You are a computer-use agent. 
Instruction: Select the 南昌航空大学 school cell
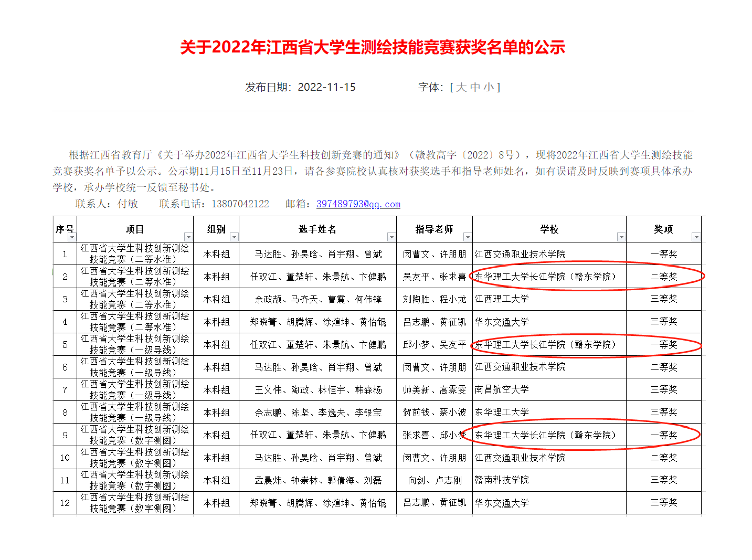(x=502, y=389)
